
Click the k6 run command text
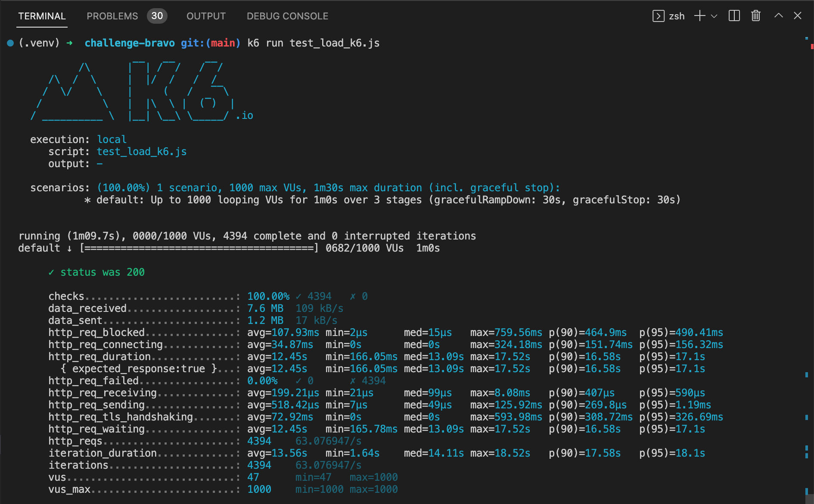coord(314,43)
